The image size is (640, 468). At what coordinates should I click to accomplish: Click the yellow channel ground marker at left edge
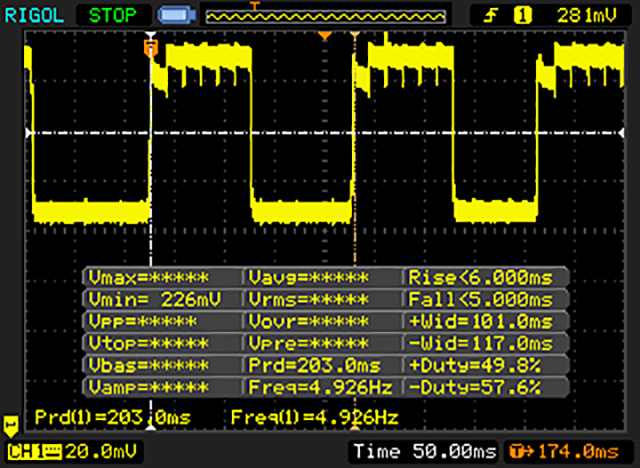pyautogui.click(x=10, y=425)
